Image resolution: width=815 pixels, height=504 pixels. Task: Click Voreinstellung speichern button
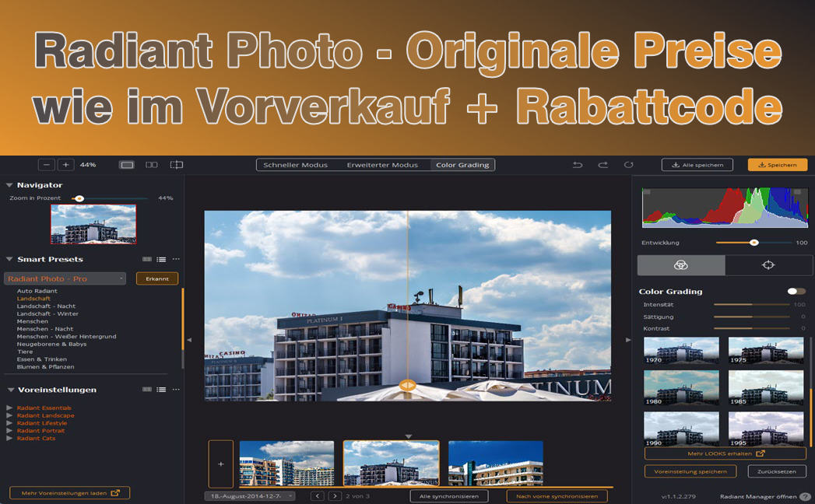(690, 472)
